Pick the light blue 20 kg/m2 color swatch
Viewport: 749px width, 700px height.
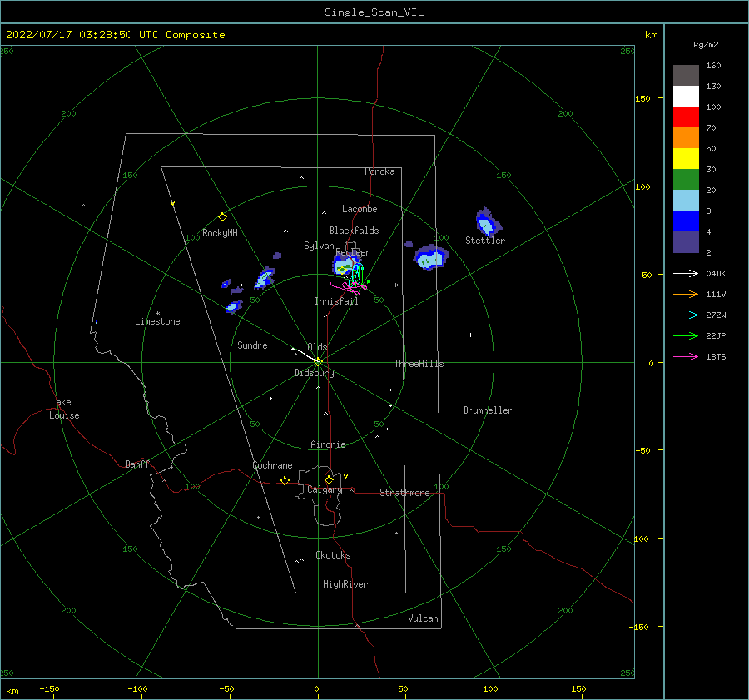coord(686,201)
